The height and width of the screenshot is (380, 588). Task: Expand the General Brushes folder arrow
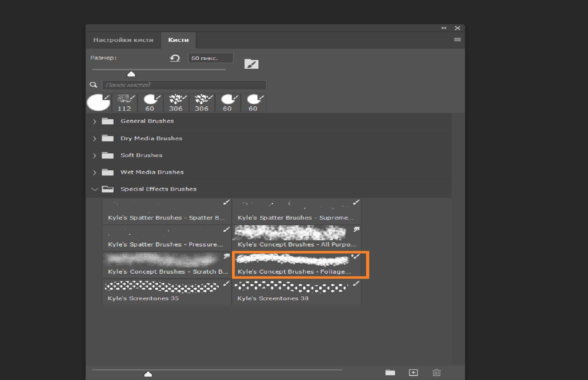pos(94,121)
